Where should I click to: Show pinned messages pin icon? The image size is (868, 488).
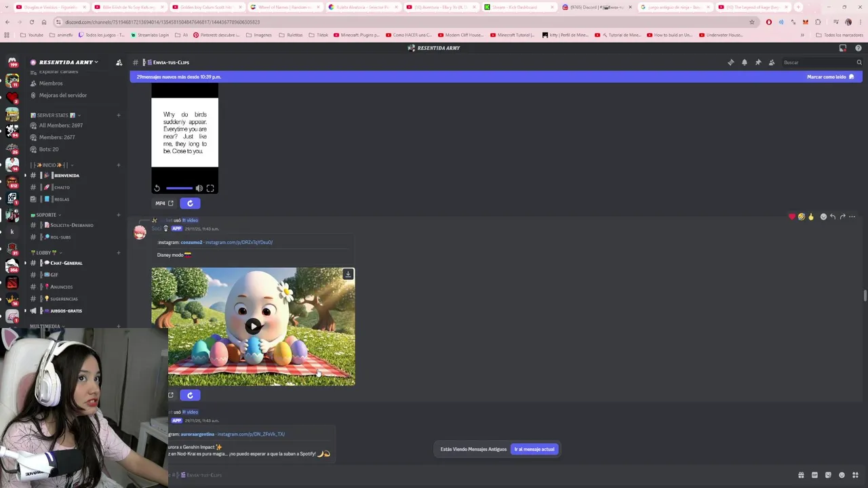(x=758, y=62)
